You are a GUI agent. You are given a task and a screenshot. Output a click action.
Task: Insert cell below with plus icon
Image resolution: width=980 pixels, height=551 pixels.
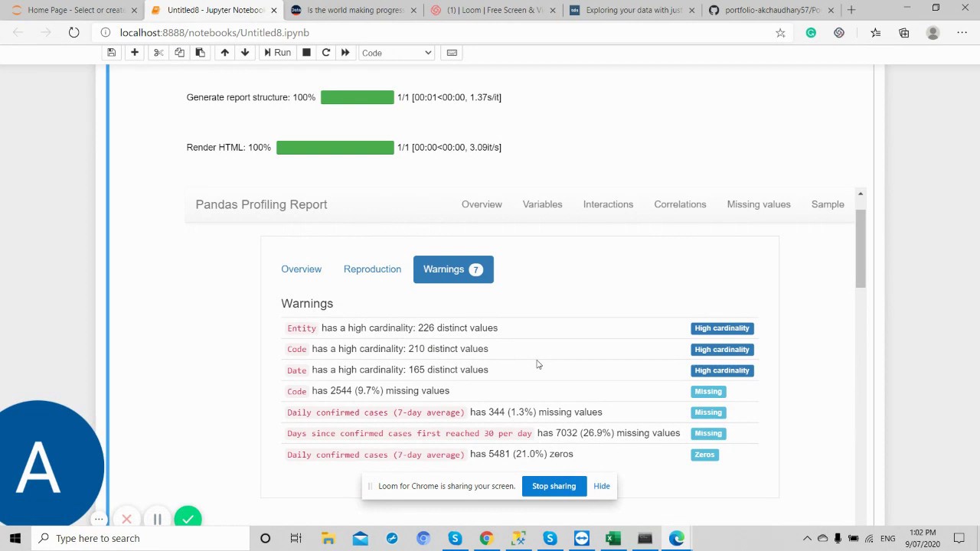(135, 53)
